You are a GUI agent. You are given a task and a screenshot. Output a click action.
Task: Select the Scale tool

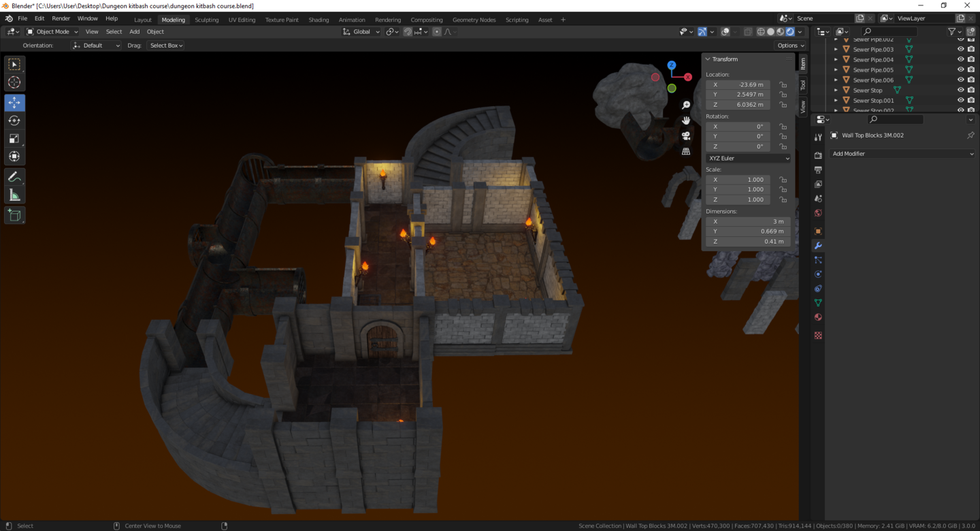click(x=14, y=138)
